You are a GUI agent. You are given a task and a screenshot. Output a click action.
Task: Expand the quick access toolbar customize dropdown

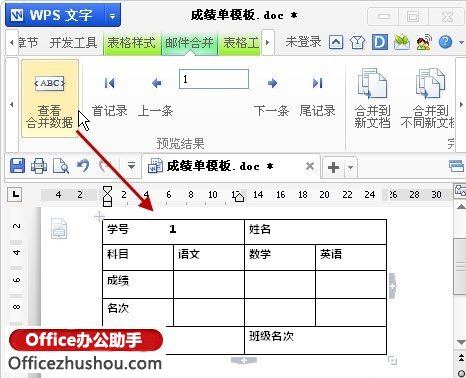tap(132, 166)
